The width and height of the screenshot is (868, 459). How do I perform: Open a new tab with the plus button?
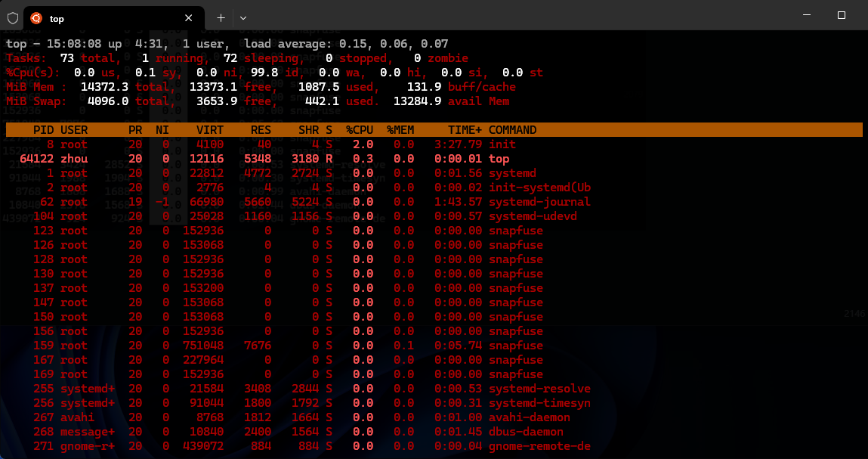pos(221,17)
